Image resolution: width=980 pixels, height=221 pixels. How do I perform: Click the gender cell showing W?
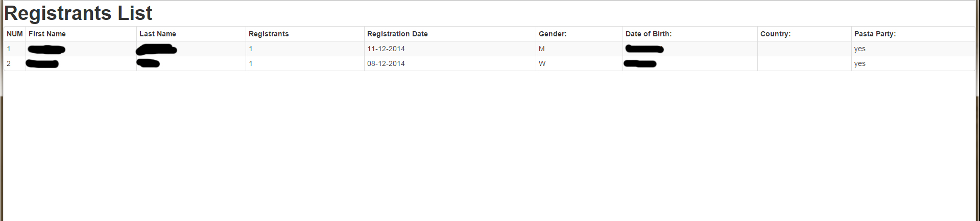click(x=542, y=63)
